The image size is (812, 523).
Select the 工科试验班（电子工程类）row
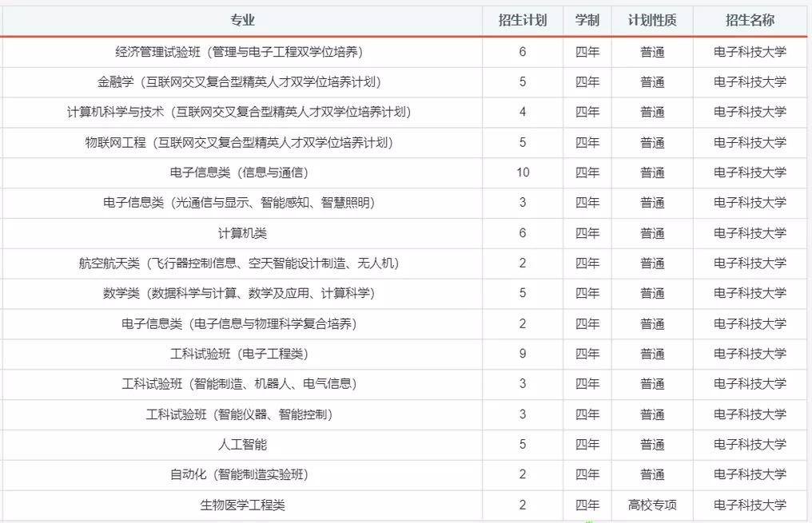pyautogui.click(x=243, y=354)
